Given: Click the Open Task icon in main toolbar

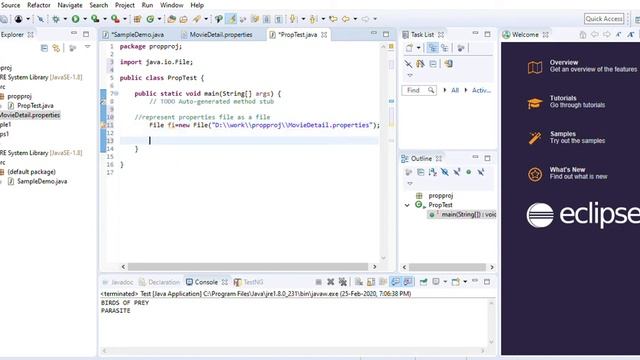Looking at the screenshot, I should [184, 19].
